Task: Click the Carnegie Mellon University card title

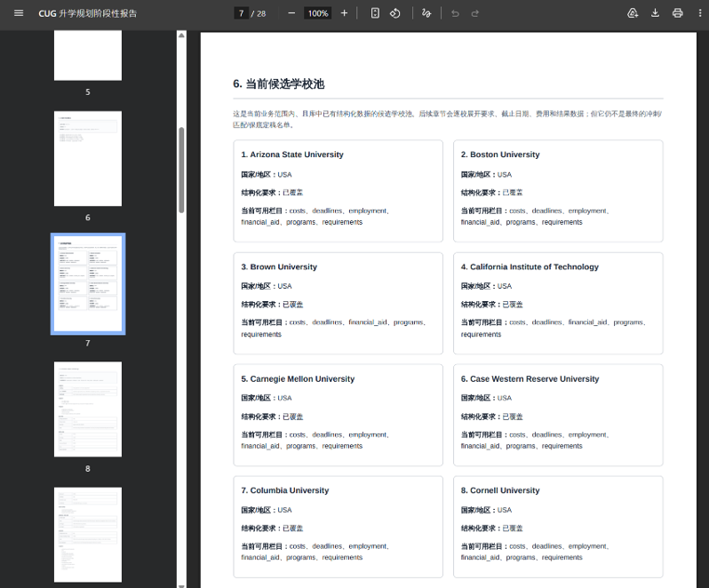Action: pyautogui.click(x=298, y=378)
